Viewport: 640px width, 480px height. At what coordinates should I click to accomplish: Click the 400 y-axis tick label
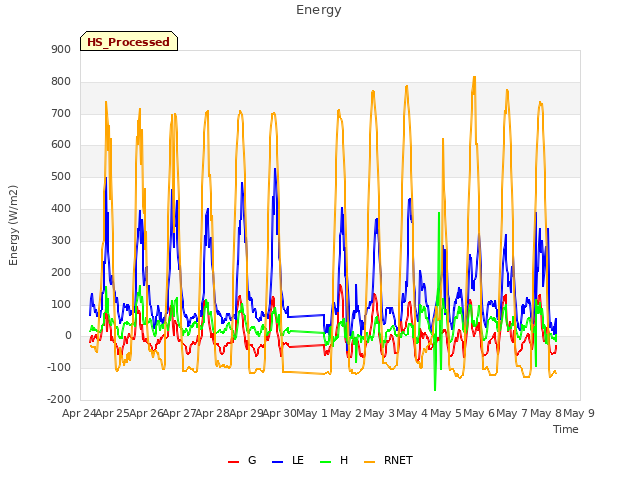(x=61, y=209)
